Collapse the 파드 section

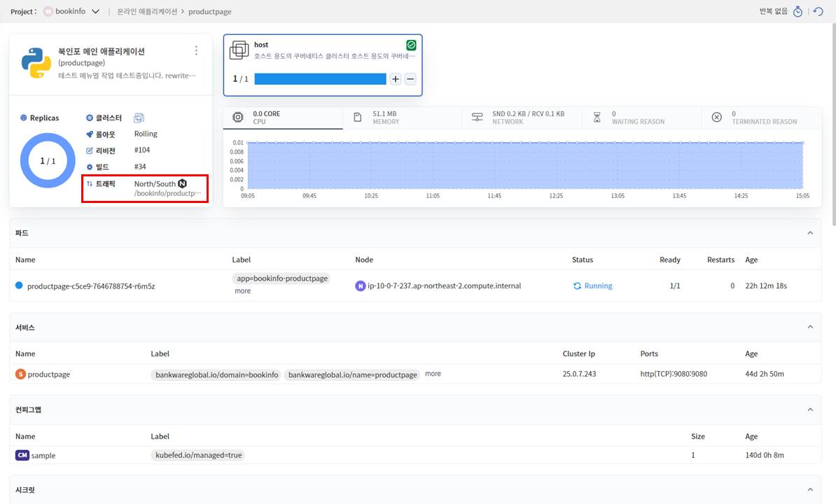(810, 233)
